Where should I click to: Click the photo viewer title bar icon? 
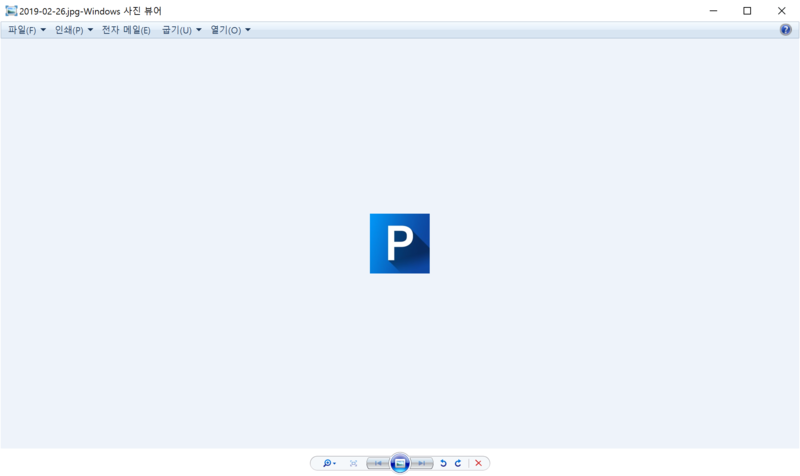[x=11, y=11]
